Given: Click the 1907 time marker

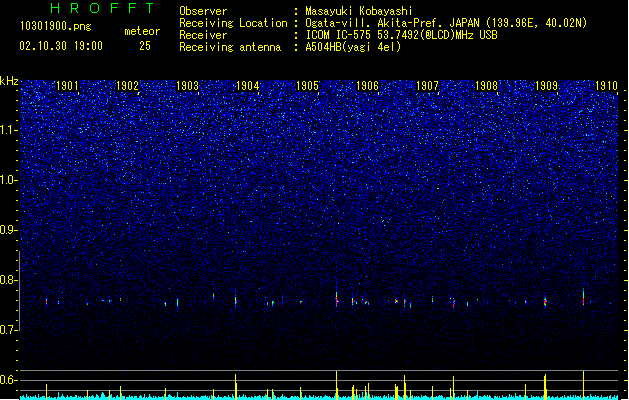Looking at the screenshot, I should (x=427, y=86).
